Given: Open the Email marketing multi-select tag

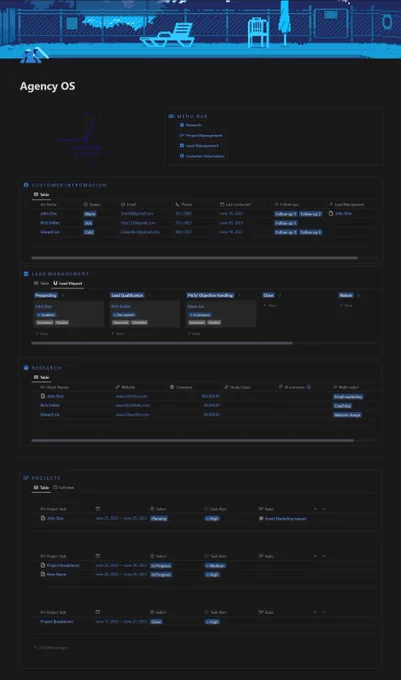Looking at the screenshot, I should (x=348, y=396).
